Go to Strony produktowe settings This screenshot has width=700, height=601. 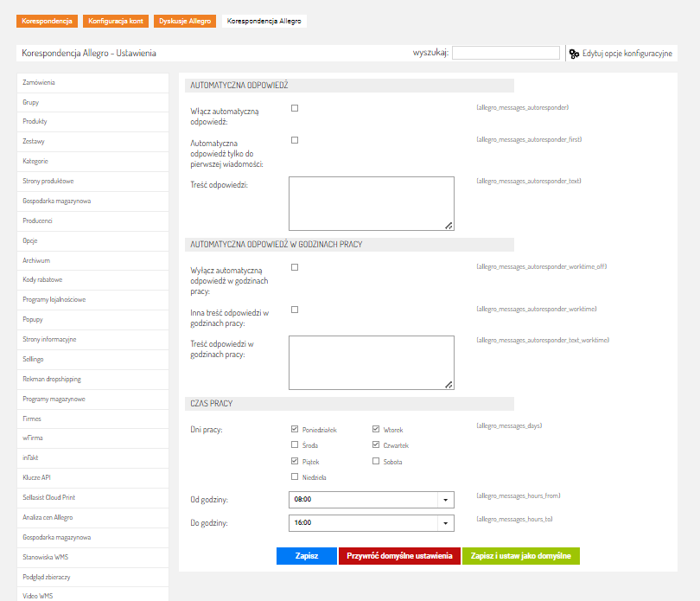pos(92,181)
